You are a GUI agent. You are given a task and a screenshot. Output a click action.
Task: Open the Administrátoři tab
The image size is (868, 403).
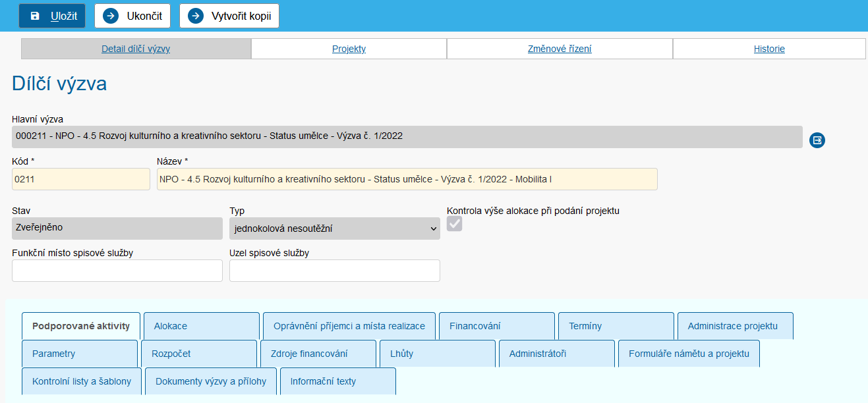tap(556, 354)
